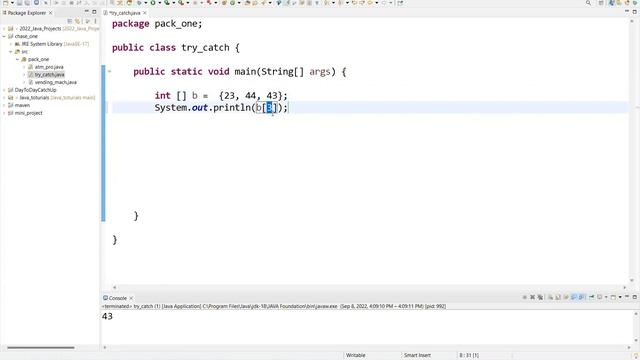Click the Package Explorer horizontal scrollbar thumb
640x360 pixels.
(x=41, y=348)
